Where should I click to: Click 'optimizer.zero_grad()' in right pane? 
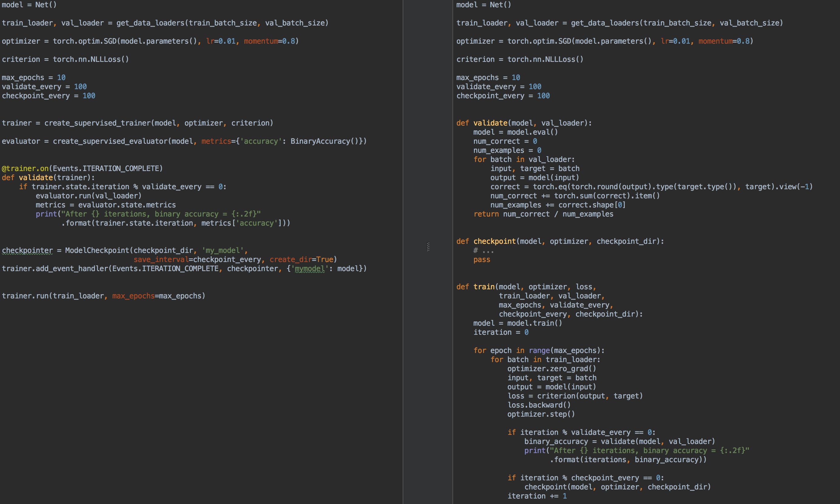pos(551,368)
